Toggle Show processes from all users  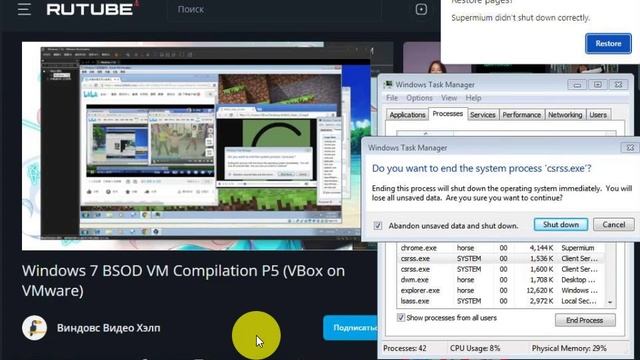pos(401,318)
